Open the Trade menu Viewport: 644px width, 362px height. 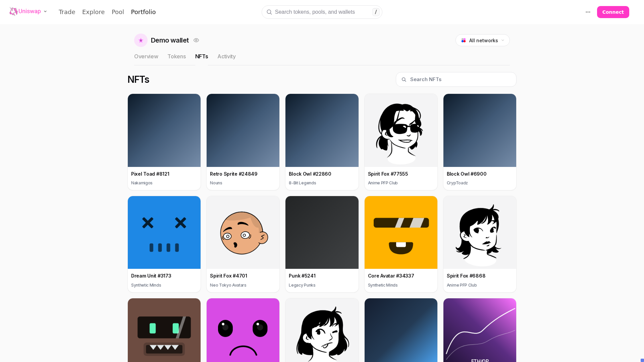(x=67, y=12)
